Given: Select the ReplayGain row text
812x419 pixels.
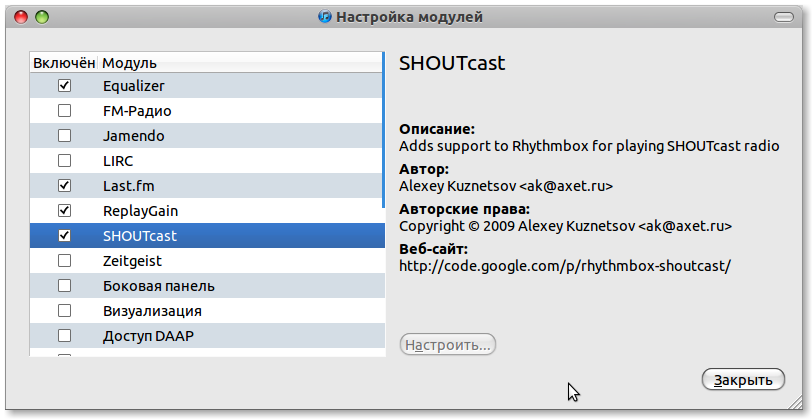Looking at the screenshot, I should point(140,211).
